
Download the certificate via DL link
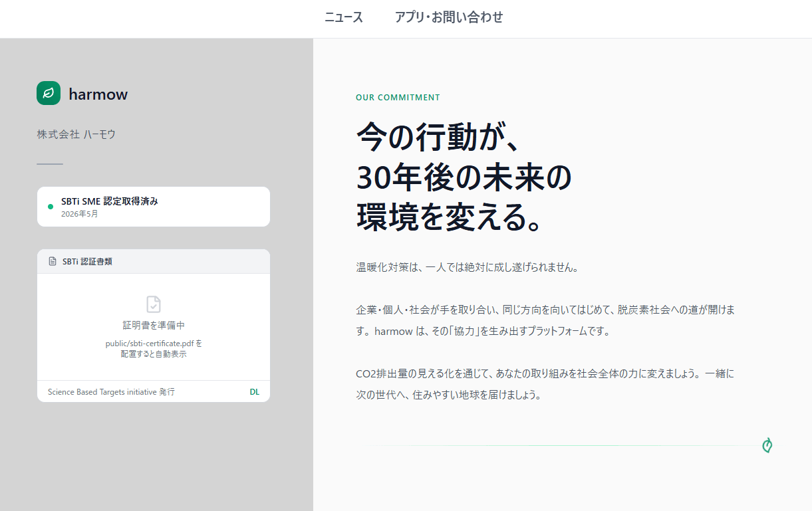(255, 392)
